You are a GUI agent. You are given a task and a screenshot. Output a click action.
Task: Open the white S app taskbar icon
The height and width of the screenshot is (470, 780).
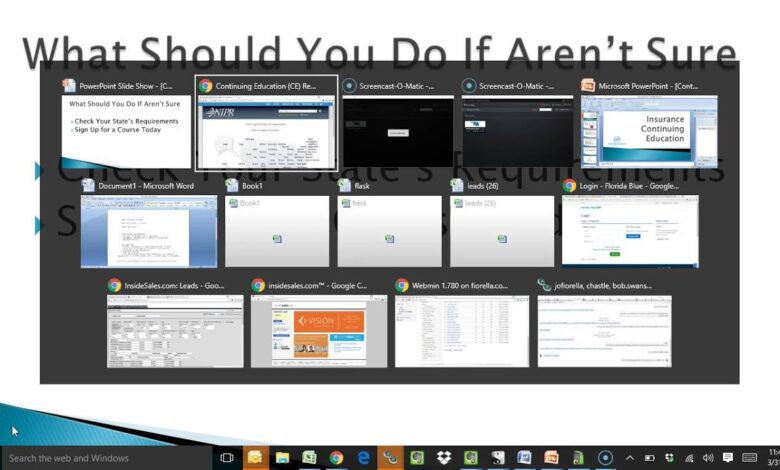pyautogui.click(x=497, y=458)
